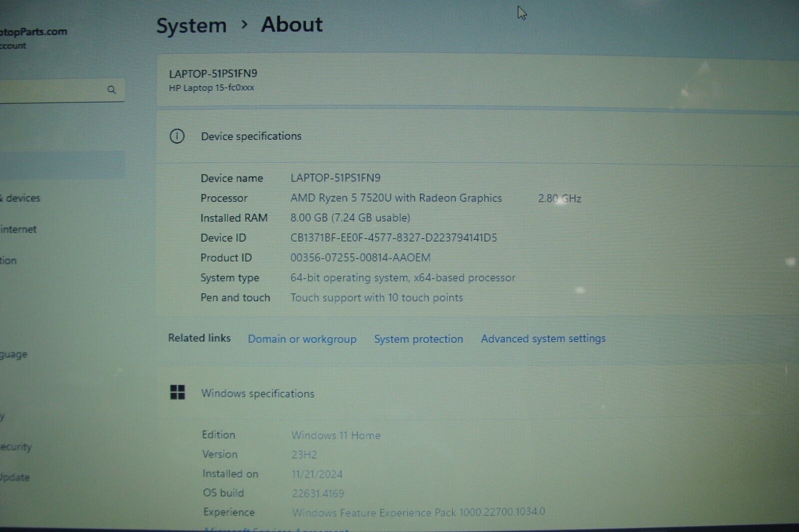Click the Windows logo beside Windows specifications

(177, 392)
